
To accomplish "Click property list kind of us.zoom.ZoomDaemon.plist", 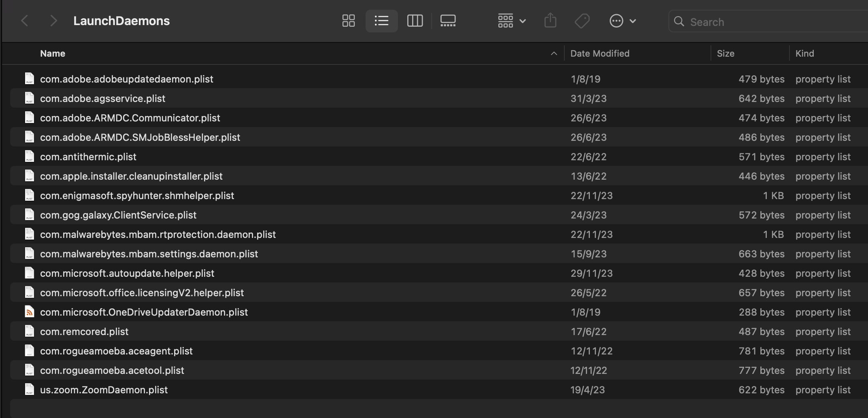I will tap(823, 390).
